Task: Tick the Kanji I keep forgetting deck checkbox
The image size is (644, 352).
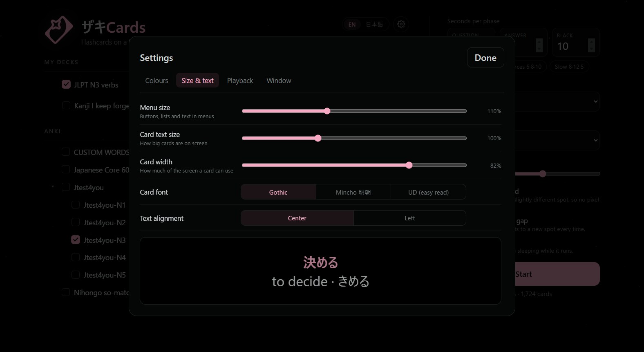Action: point(66,105)
